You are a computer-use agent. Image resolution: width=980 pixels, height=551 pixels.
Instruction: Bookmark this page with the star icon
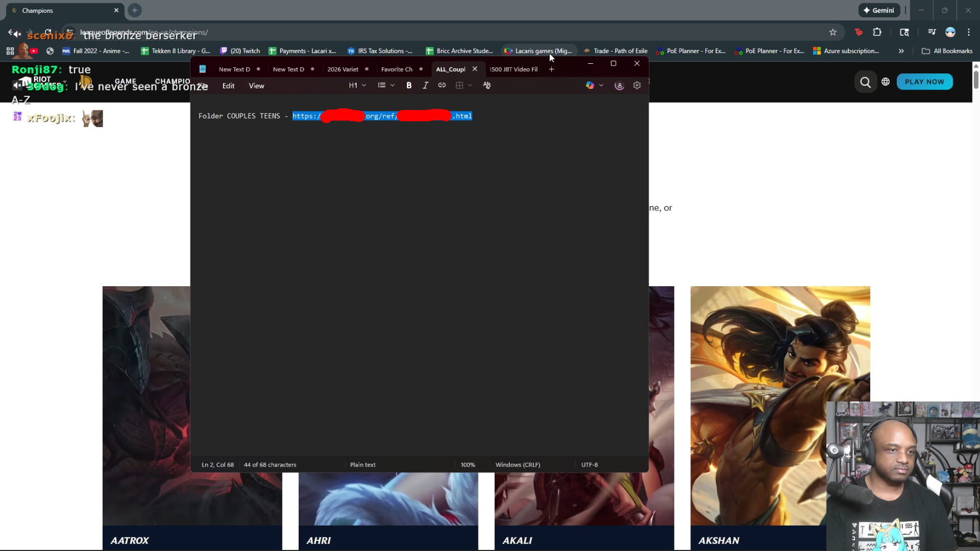(833, 32)
